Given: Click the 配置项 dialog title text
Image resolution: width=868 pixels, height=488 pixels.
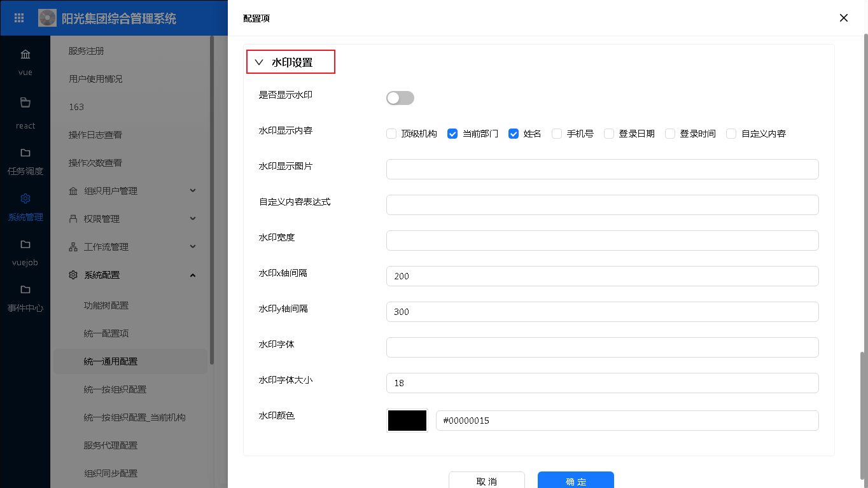Looking at the screenshot, I should (x=256, y=18).
